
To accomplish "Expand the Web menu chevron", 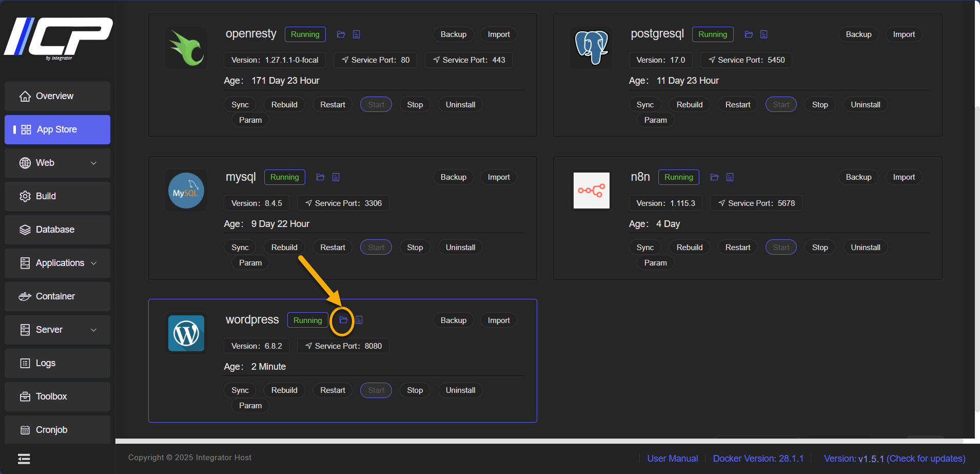I will pyautogui.click(x=94, y=163).
